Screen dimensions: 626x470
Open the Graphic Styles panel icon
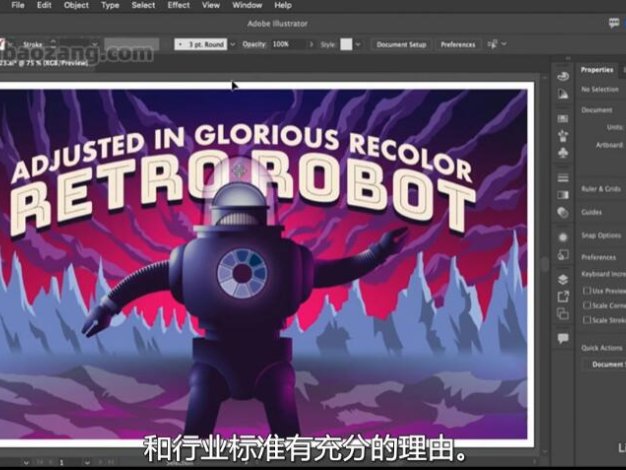563,254
